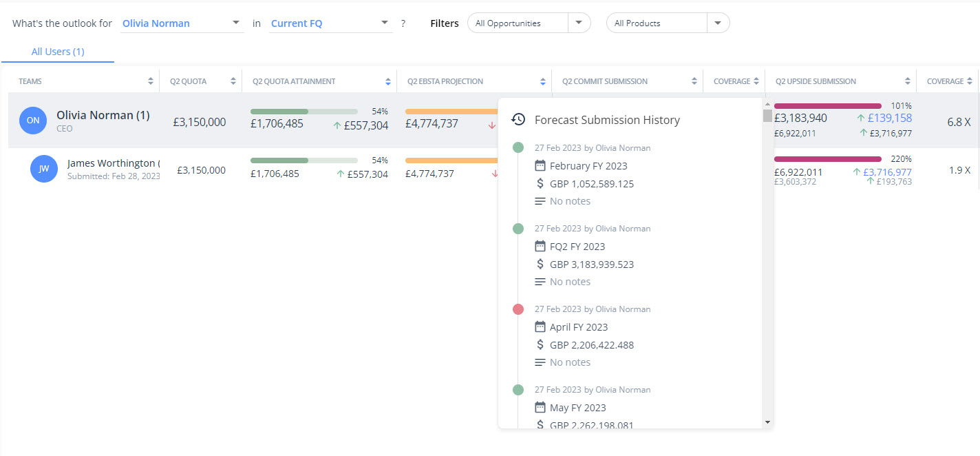Viewport: 980px width, 456px height.
Task: Click the February FY 2023 timeline dot
Action: coord(518,147)
